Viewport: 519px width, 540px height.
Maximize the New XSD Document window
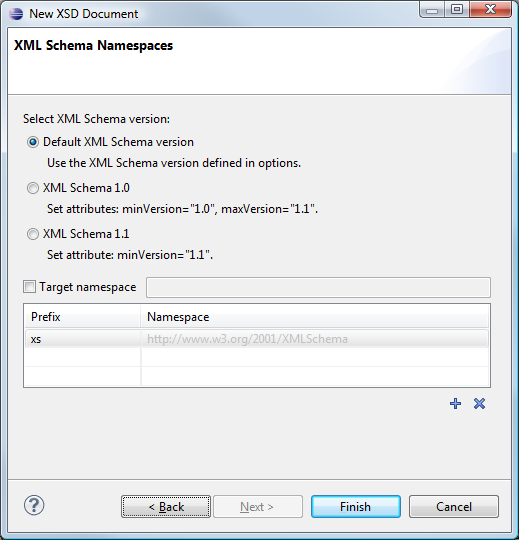(457, 10)
